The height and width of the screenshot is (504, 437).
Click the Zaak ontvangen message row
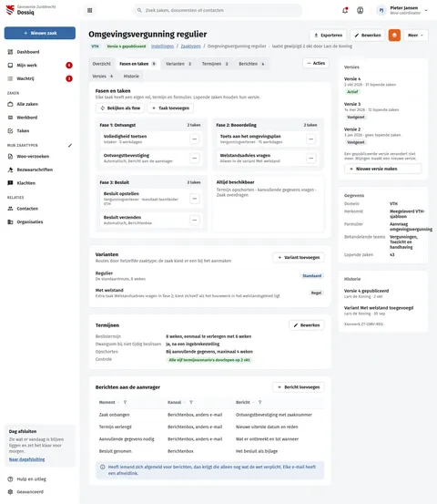[209, 415]
